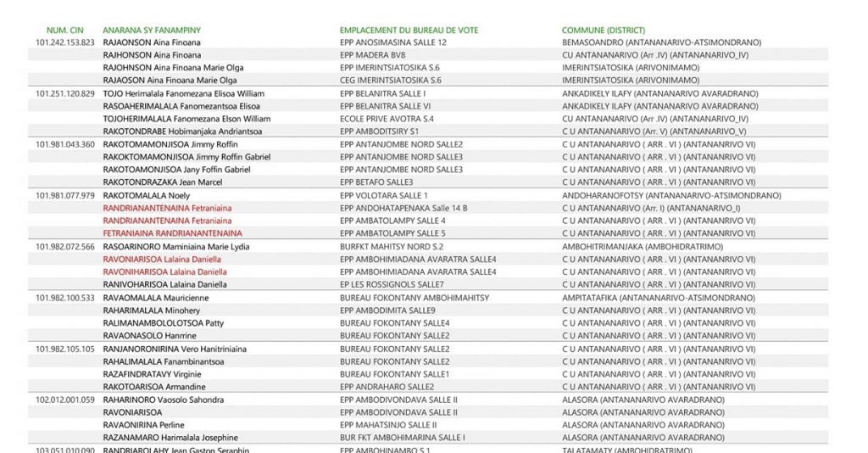Viewport: 868px width, 453px height.
Task: Click voting office EPP ANDRAHARO SALLE2
Action: click(387, 387)
